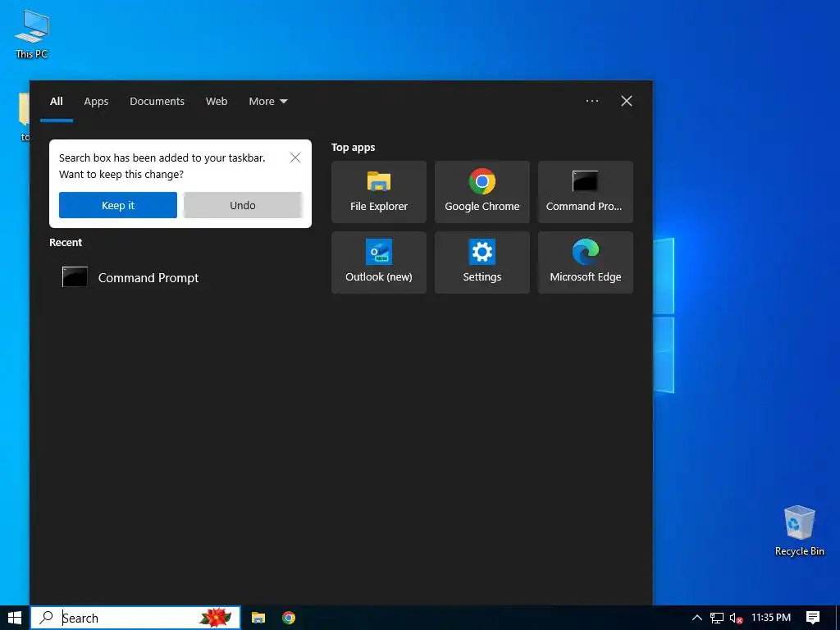Launch Google Chrome tile in Top apps
The height and width of the screenshot is (630, 840).
point(482,192)
